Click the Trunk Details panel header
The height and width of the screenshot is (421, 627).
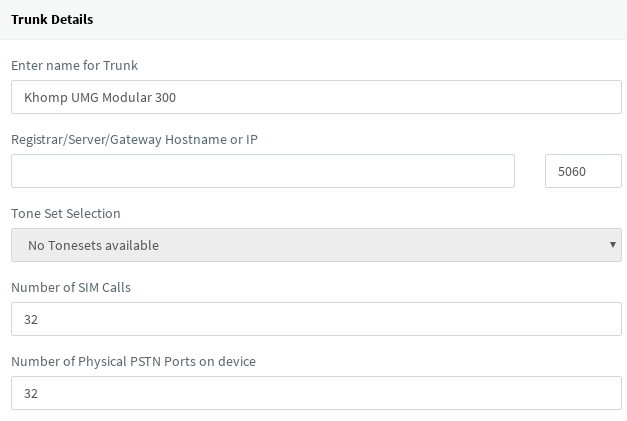(x=313, y=19)
